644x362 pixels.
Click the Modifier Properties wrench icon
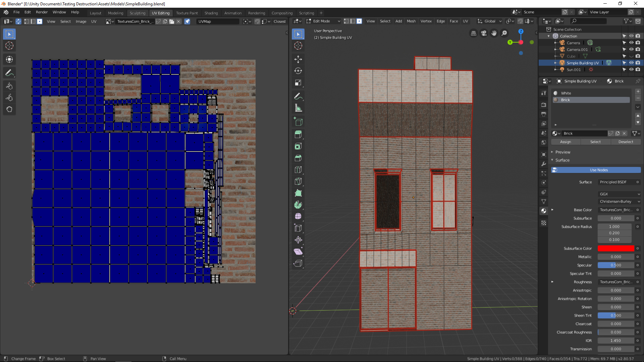544,164
